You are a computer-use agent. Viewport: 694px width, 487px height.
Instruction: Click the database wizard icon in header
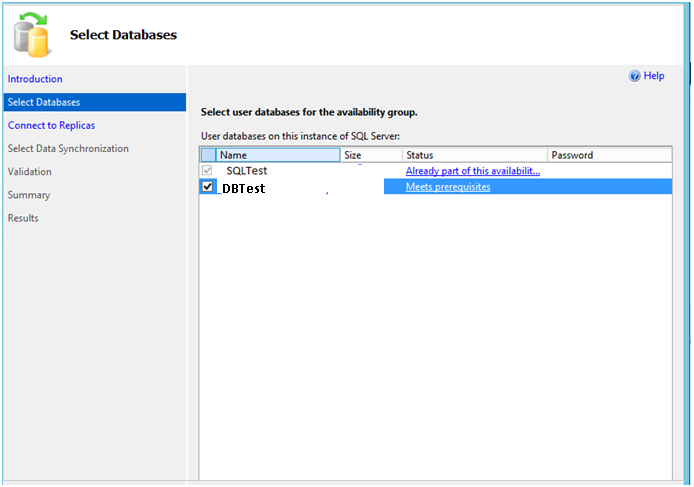[32, 33]
